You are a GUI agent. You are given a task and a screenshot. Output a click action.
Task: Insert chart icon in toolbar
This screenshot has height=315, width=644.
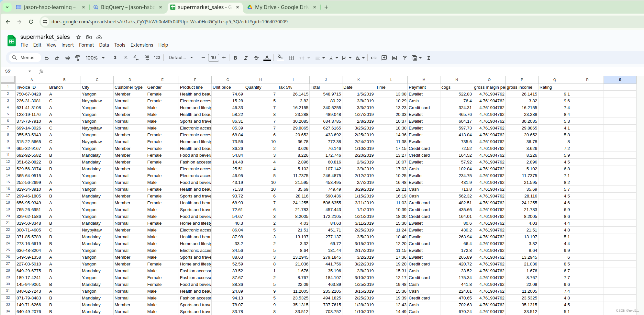point(394,58)
